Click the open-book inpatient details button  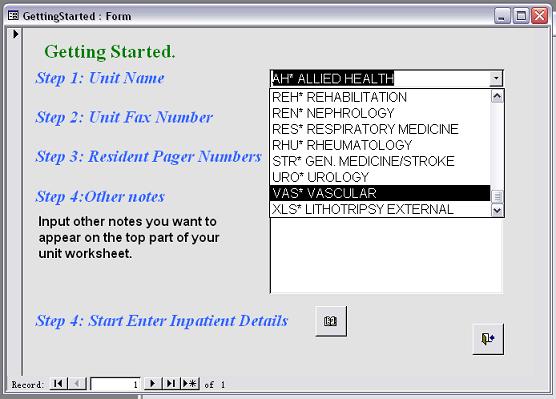(331, 321)
